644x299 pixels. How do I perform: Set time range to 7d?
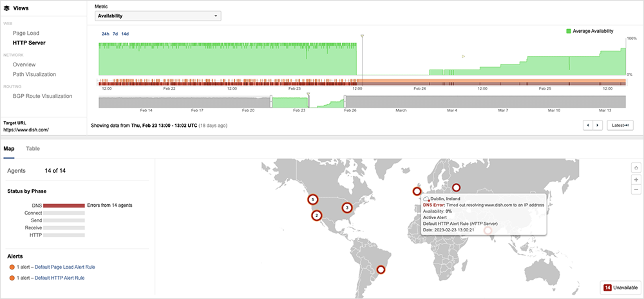tap(115, 34)
